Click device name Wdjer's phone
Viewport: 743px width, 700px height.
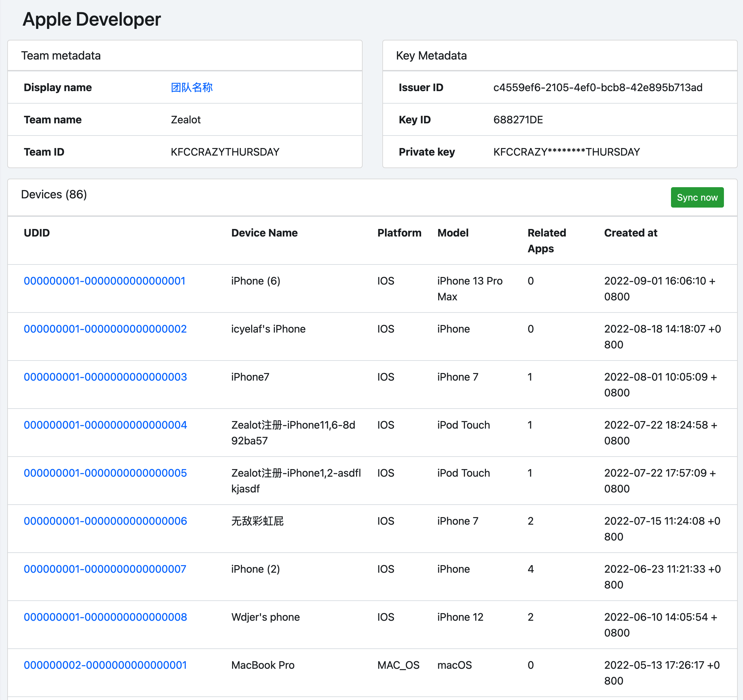tap(265, 617)
